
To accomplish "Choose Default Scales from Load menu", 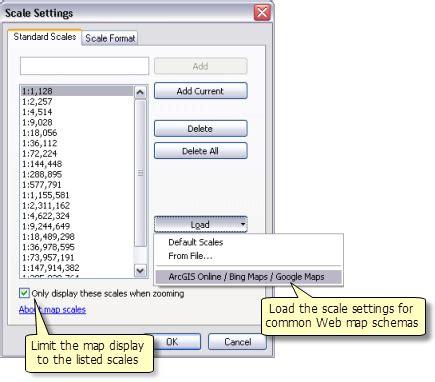I will 196,242.
